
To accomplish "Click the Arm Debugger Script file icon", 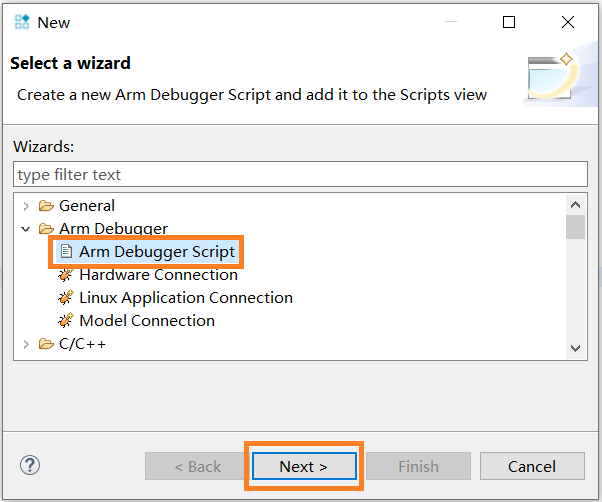I will (67, 252).
